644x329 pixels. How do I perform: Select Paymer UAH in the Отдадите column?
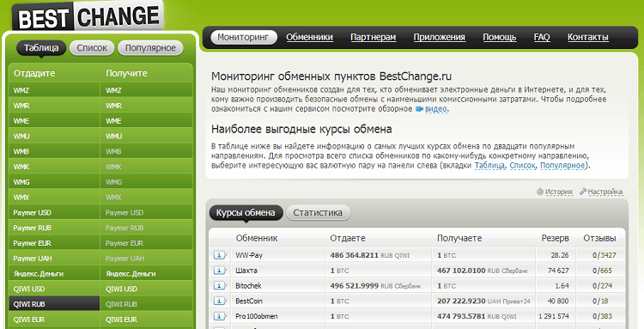coord(54,259)
